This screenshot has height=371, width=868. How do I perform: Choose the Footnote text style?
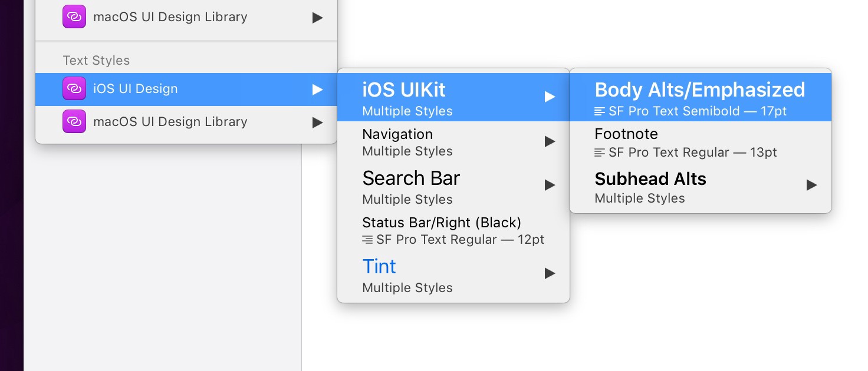(x=626, y=134)
